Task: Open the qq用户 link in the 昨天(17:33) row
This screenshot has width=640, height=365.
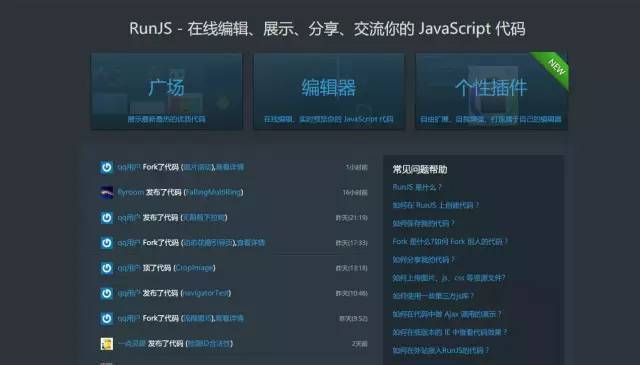Action: 129,243
